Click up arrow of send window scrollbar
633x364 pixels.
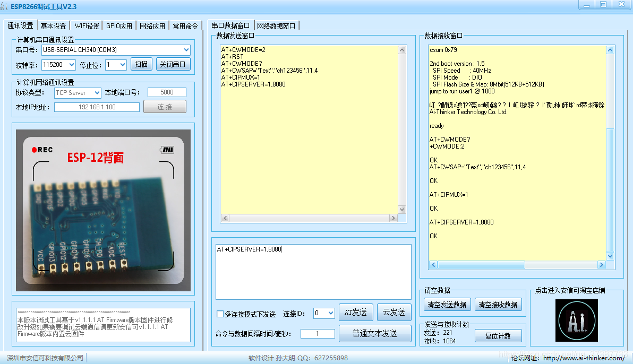[401, 50]
